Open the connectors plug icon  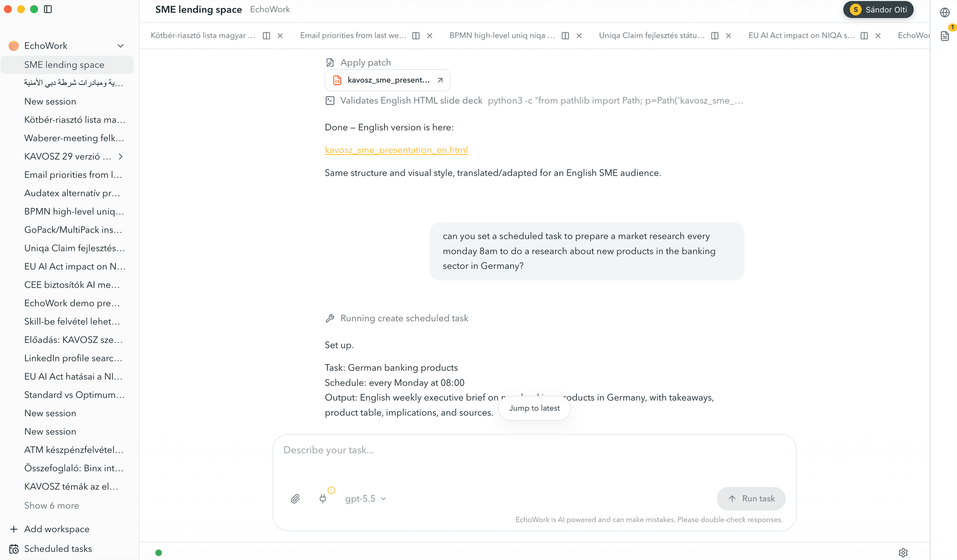pos(322,499)
